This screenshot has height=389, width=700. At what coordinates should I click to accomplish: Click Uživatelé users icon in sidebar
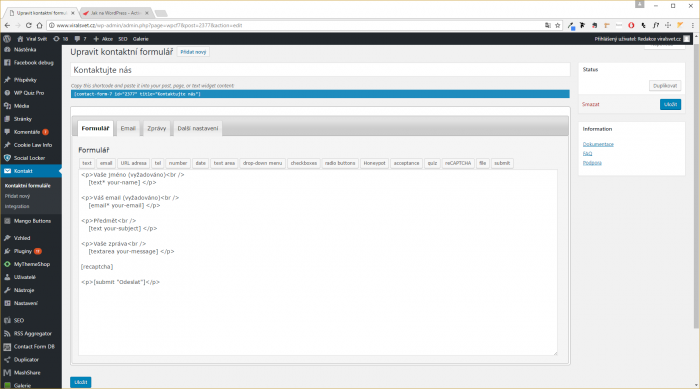click(x=7, y=277)
